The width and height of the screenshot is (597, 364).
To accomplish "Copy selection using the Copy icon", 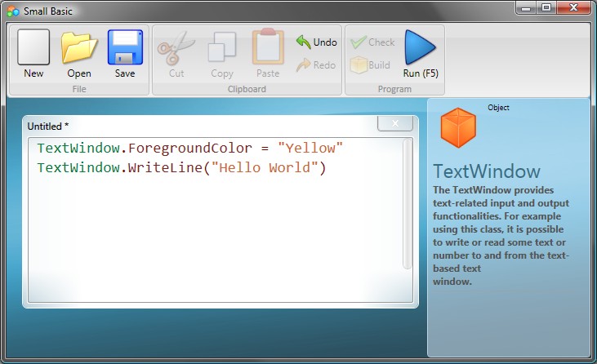I will [x=222, y=54].
